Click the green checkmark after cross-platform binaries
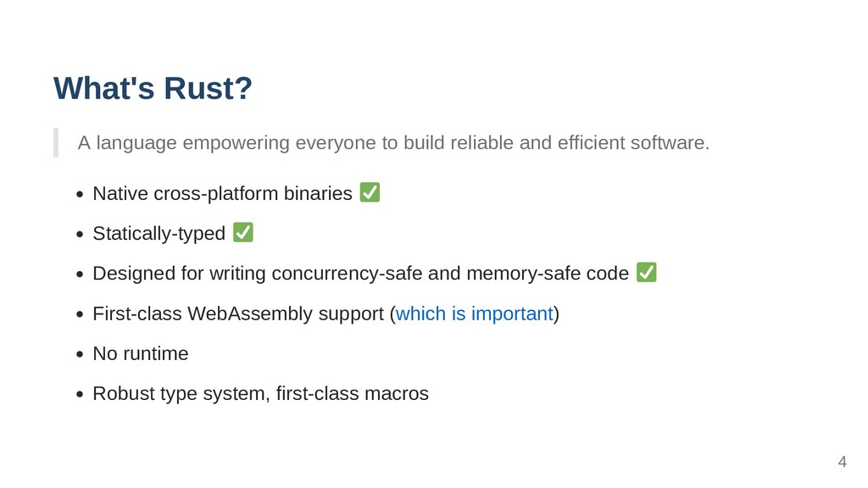 click(x=370, y=192)
